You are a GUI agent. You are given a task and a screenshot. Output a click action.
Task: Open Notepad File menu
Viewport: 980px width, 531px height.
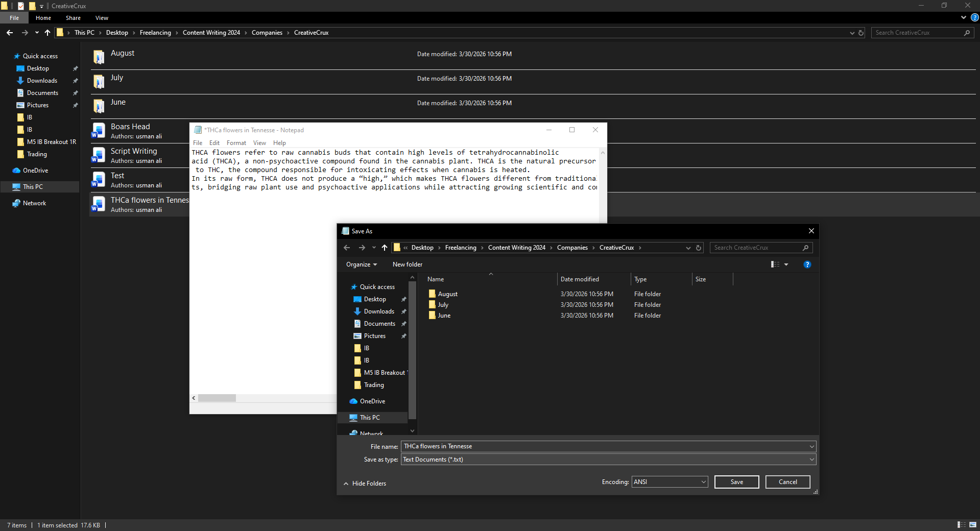(198, 143)
